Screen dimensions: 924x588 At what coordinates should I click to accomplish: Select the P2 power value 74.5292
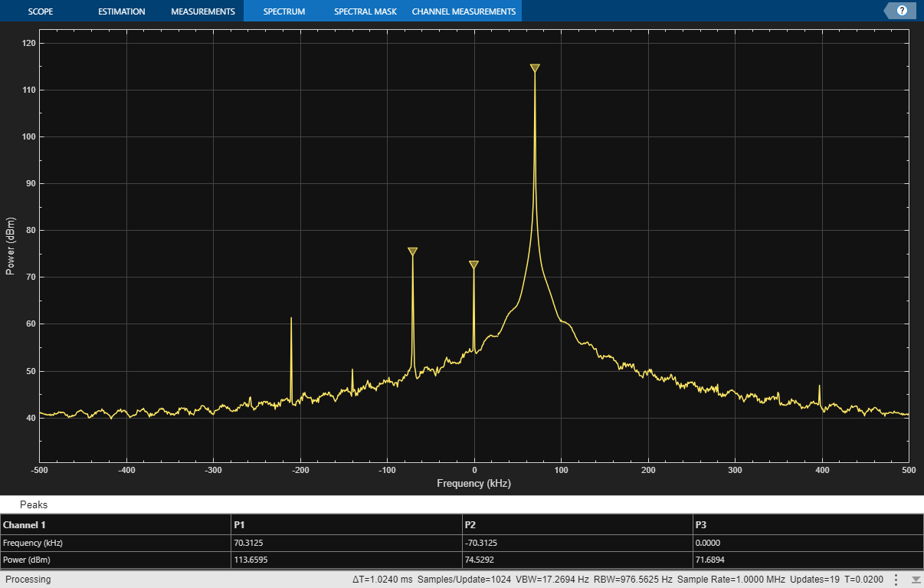(x=481, y=560)
